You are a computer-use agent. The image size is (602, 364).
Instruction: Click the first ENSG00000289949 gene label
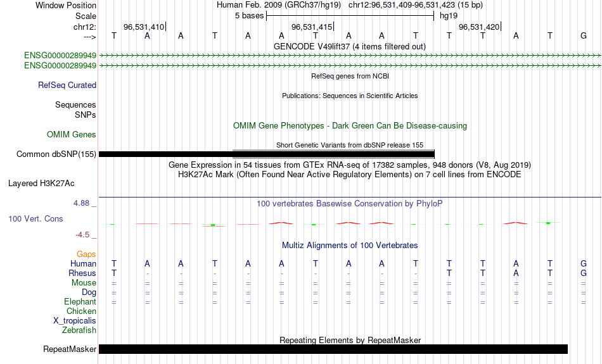click(60, 56)
